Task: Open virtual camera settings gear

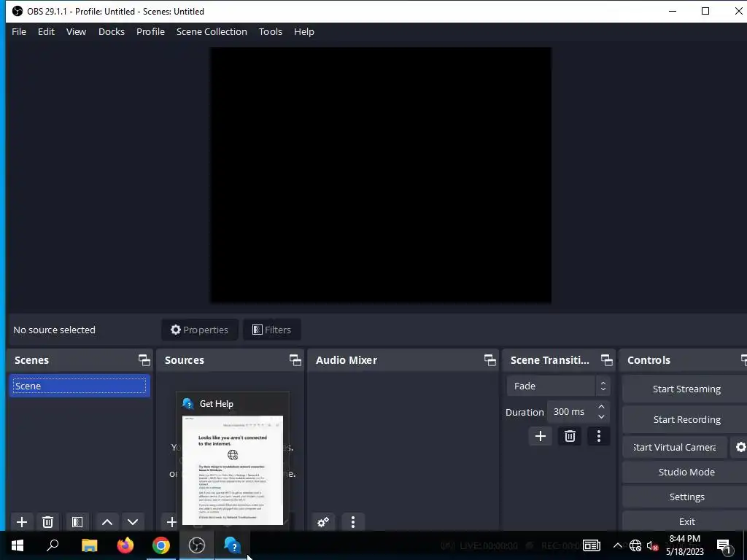Action: (x=740, y=448)
